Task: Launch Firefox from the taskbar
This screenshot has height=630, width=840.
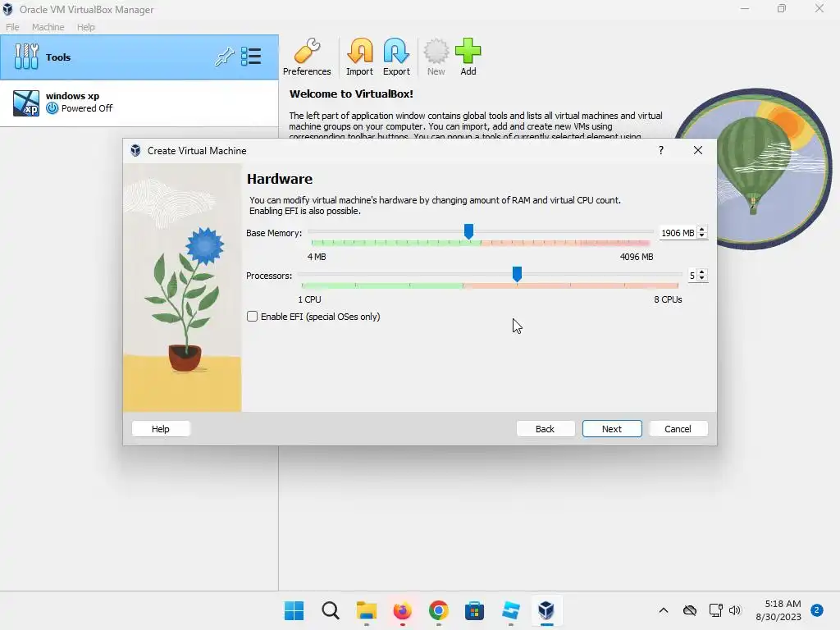Action: pos(402,610)
